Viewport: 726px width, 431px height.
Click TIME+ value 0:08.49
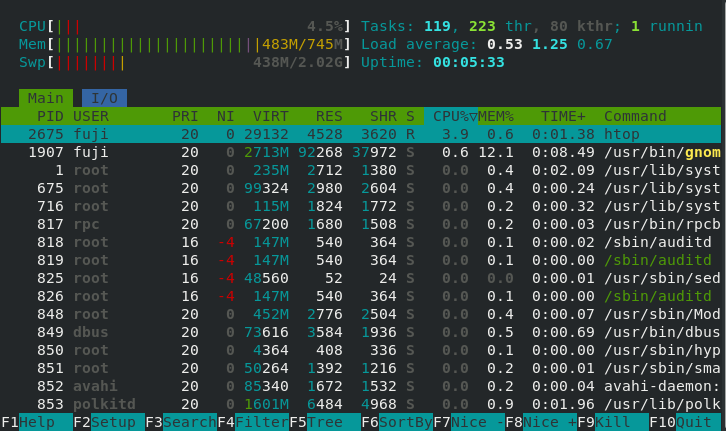click(x=563, y=152)
